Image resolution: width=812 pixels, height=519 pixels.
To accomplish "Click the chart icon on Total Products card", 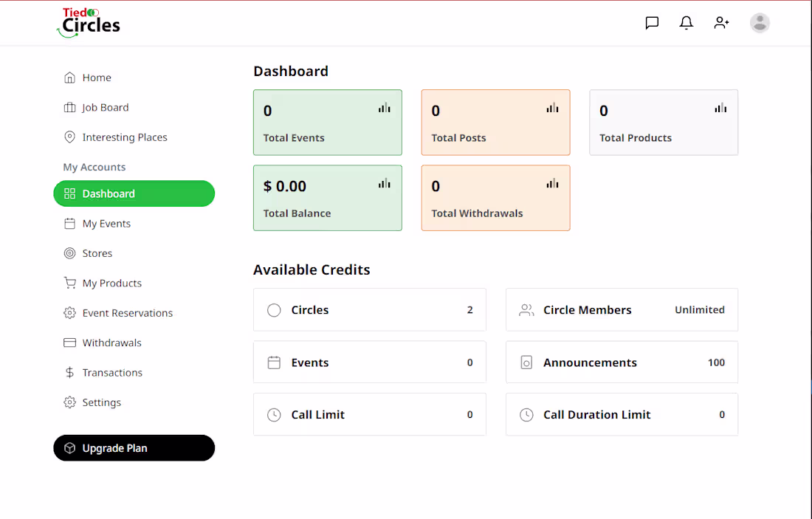I will pyautogui.click(x=720, y=107).
